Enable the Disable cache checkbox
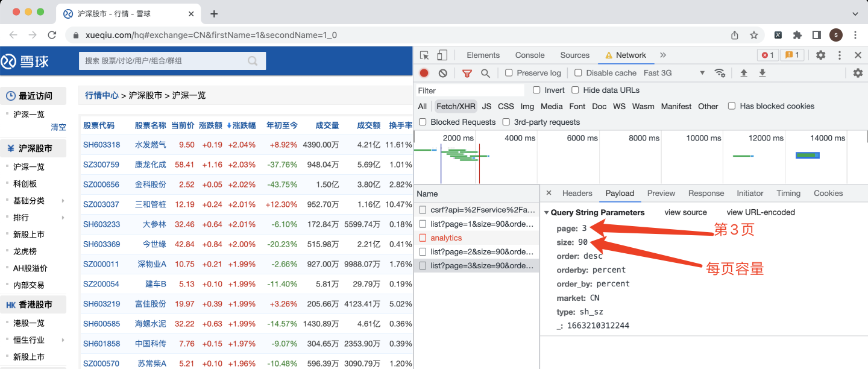 [x=578, y=73]
